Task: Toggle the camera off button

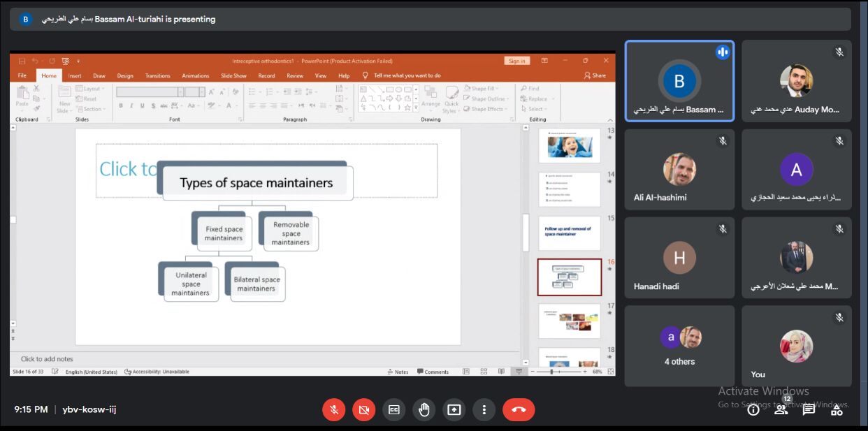Action: pyautogui.click(x=363, y=410)
